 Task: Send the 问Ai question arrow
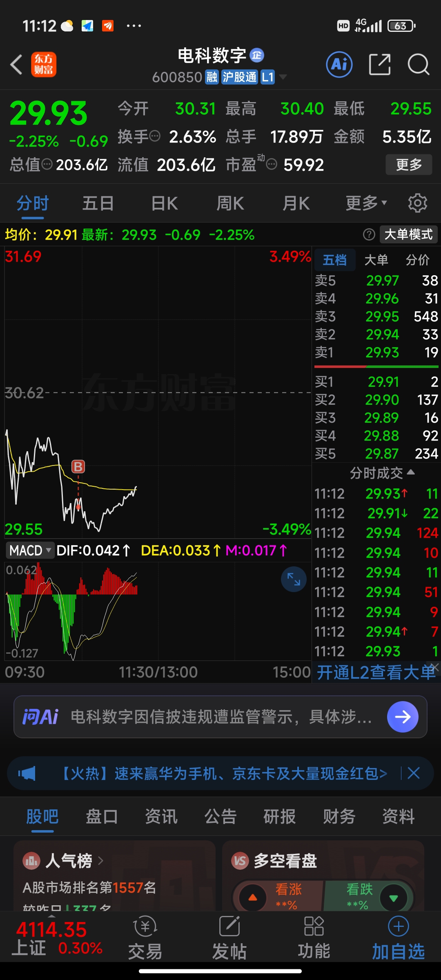(x=403, y=717)
